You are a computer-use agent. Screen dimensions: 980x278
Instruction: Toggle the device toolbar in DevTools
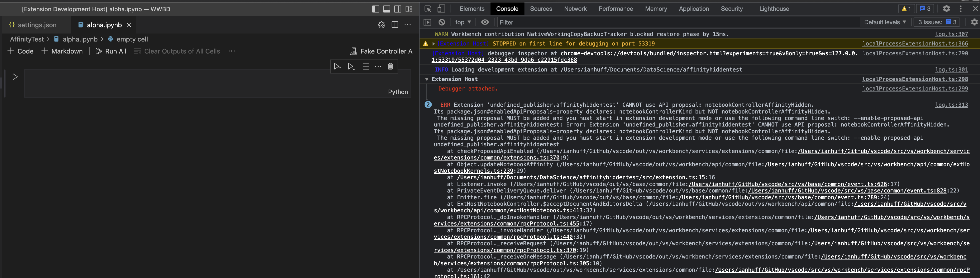coord(441,9)
